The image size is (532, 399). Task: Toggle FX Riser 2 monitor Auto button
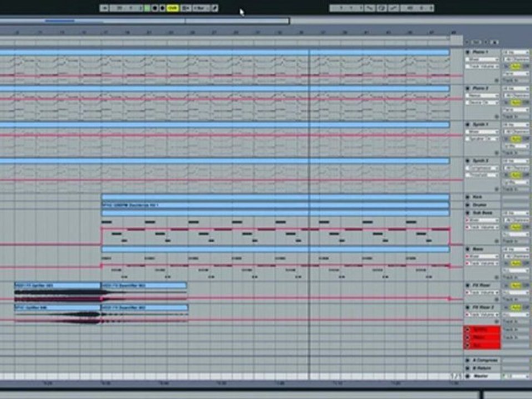point(516,308)
